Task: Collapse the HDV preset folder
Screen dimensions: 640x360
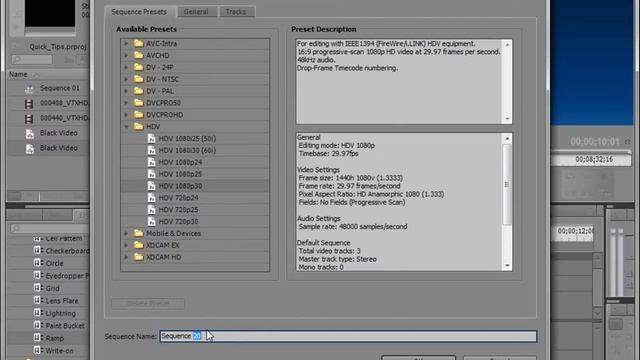Action: (x=126, y=127)
